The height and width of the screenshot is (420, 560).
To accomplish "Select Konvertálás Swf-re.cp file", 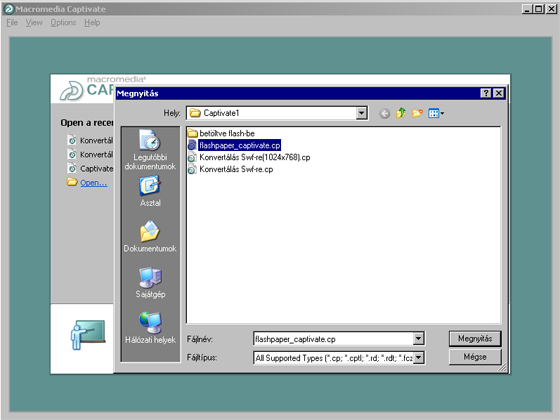I will pos(230,169).
